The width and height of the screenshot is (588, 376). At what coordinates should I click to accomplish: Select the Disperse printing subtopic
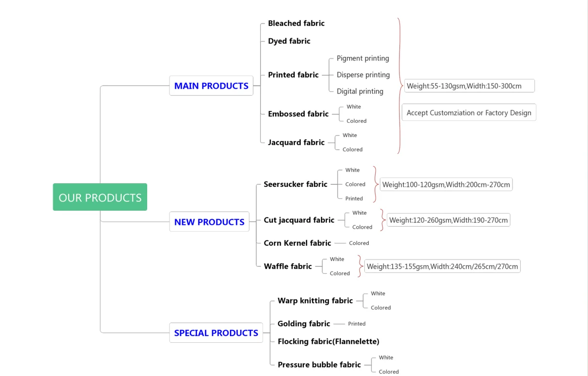click(x=363, y=75)
